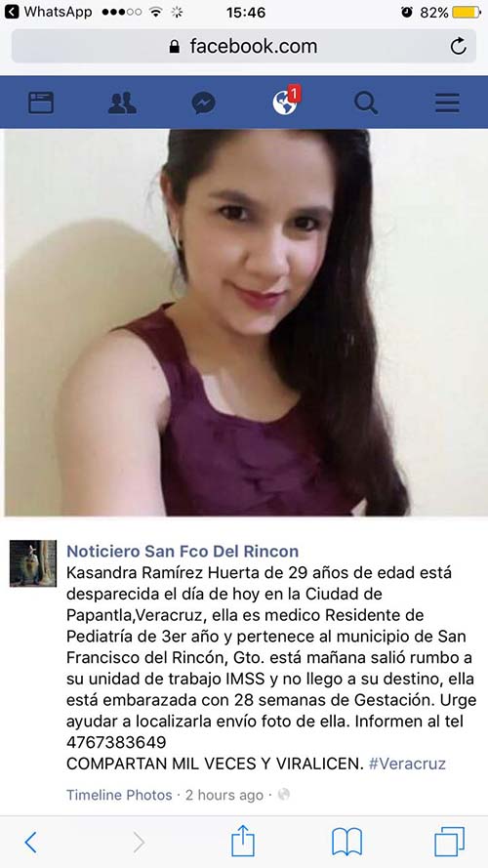
Task: Reload the page with the refresh icon
Action: (458, 46)
